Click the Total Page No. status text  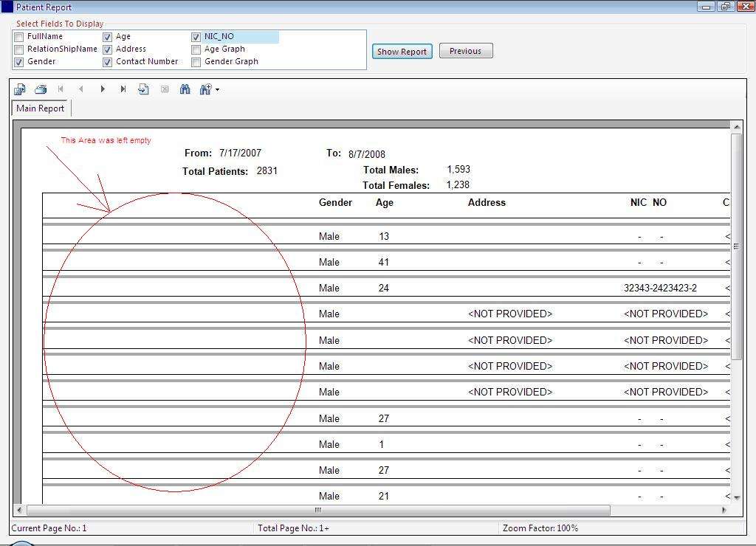coord(294,528)
